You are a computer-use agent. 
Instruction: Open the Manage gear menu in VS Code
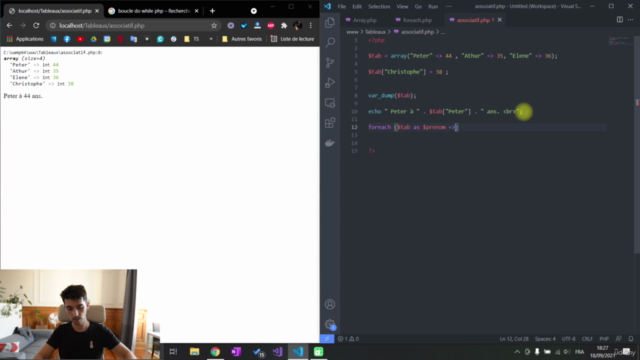(x=330, y=324)
